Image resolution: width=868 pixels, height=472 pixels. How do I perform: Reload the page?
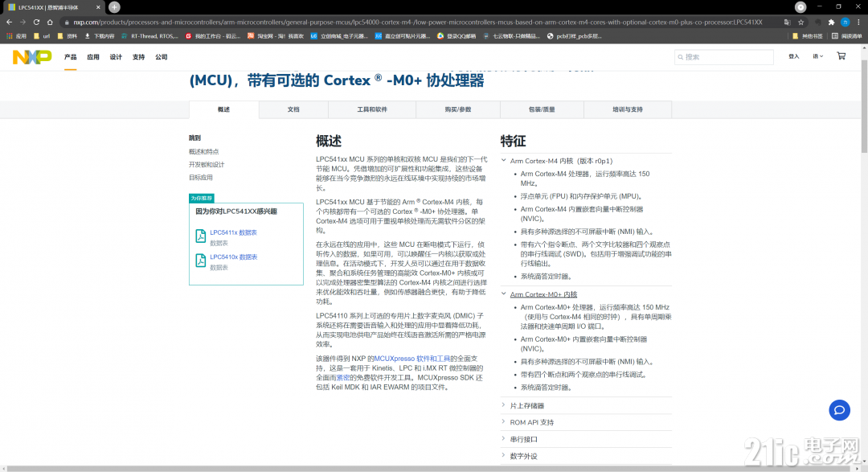[36, 23]
